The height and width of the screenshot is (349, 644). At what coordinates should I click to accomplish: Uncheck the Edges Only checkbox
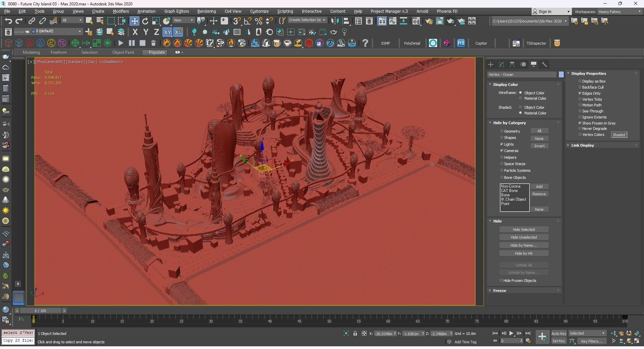tap(580, 93)
